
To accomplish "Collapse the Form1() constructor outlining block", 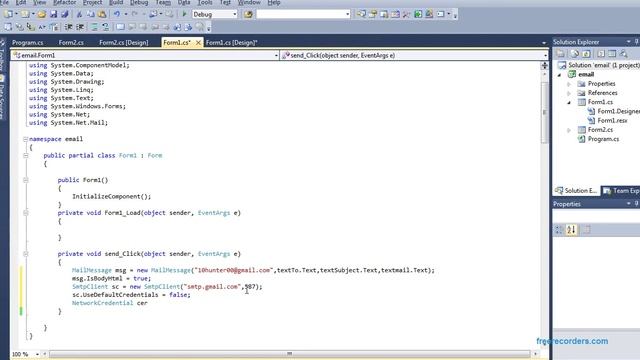I will pyautogui.click(x=25, y=180).
